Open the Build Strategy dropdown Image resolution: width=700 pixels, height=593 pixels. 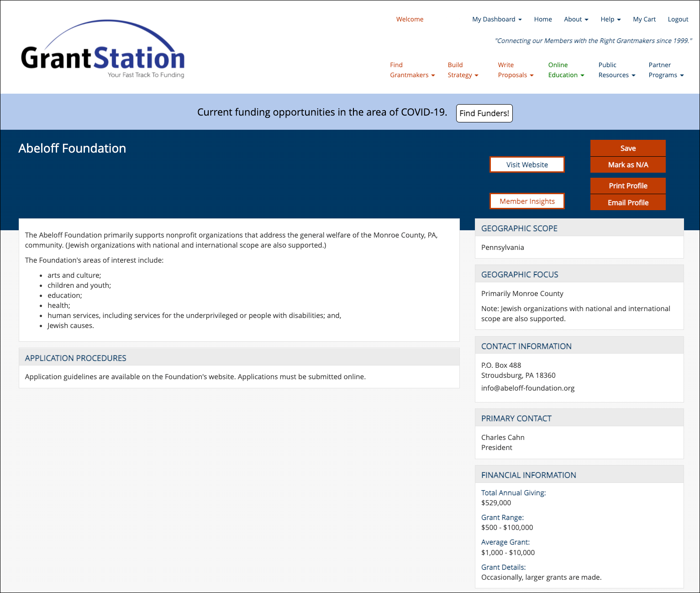coord(463,70)
